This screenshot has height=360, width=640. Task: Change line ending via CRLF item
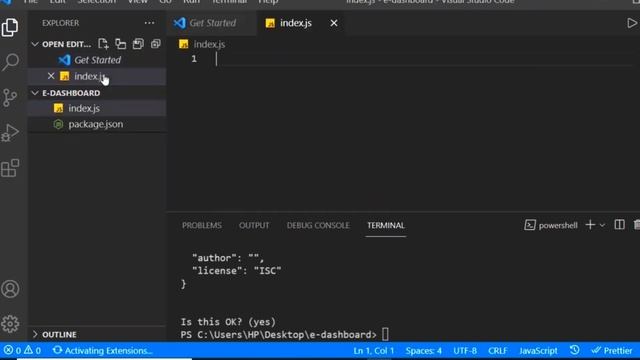(x=498, y=351)
